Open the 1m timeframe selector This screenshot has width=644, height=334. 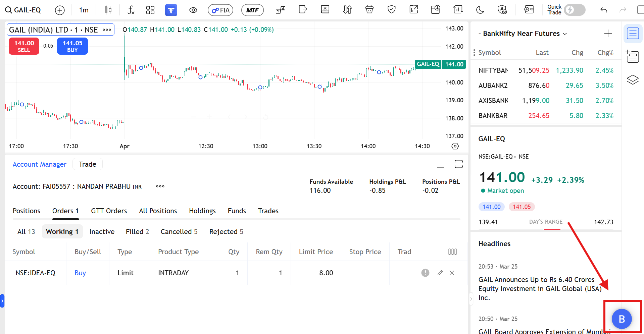click(84, 10)
